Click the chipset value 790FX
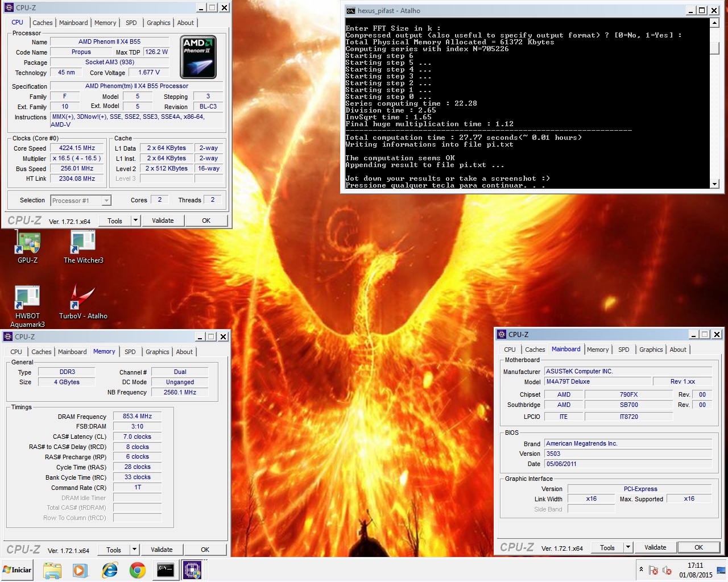The image size is (728, 582). [628, 394]
